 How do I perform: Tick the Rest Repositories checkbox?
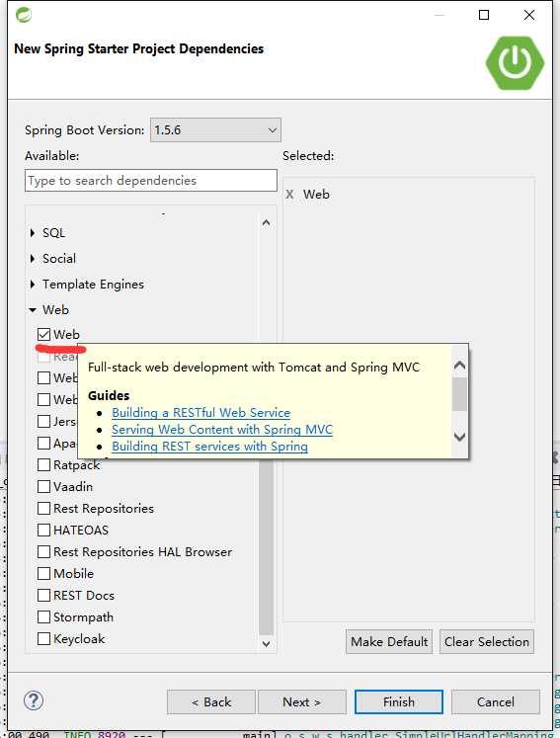pyautogui.click(x=43, y=509)
